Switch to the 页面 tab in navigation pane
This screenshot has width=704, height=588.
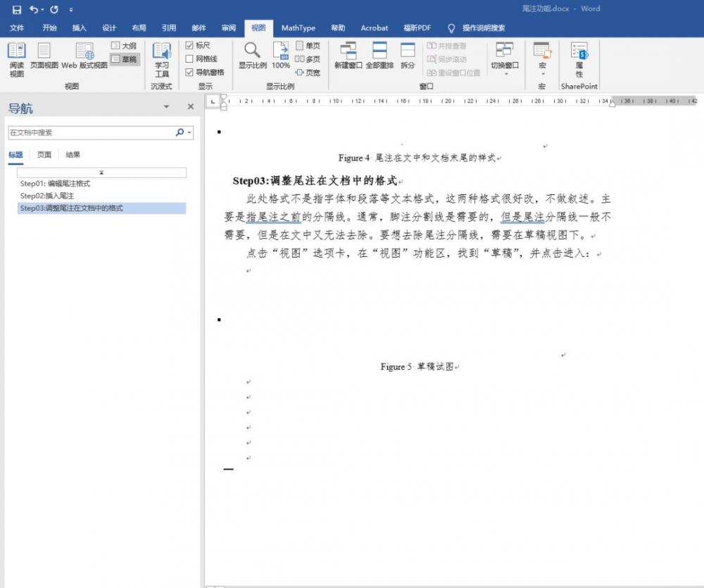pyautogui.click(x=44, y=155)
